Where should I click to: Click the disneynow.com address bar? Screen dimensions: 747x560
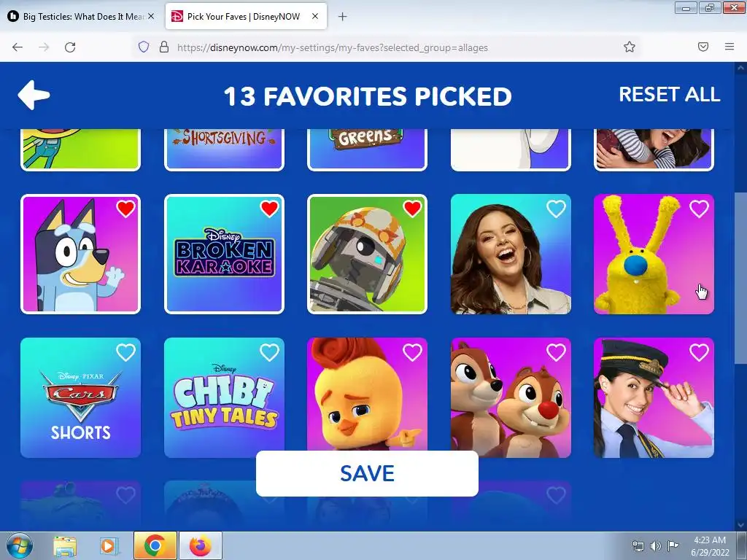tap(381, 47)
